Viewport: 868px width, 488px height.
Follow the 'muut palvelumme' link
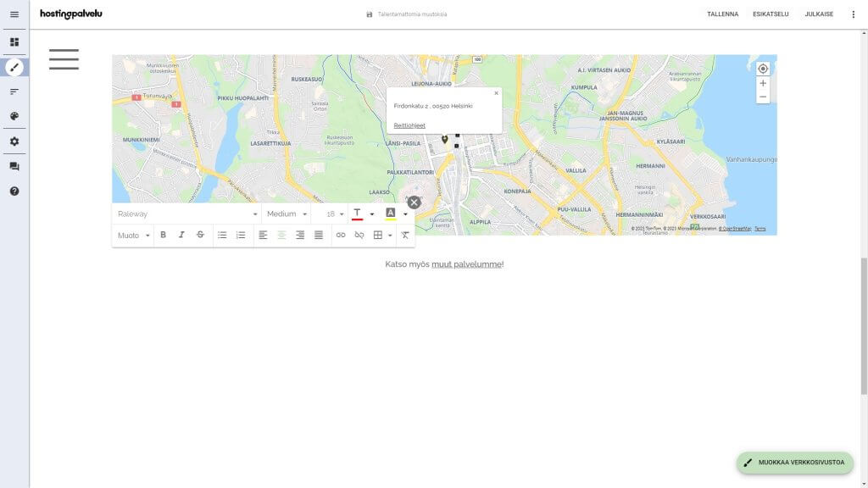(x=467, y=264)
